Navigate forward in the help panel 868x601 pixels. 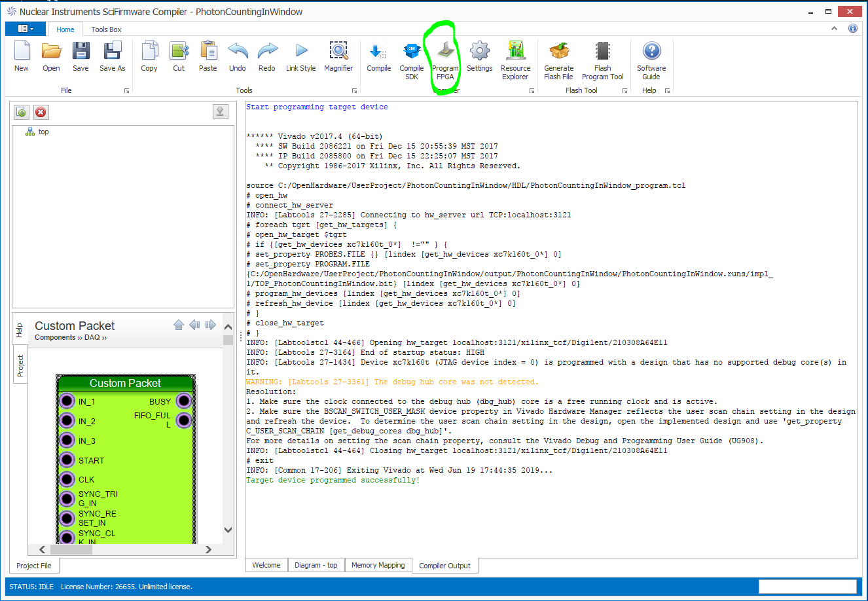[x=210, y=325]
